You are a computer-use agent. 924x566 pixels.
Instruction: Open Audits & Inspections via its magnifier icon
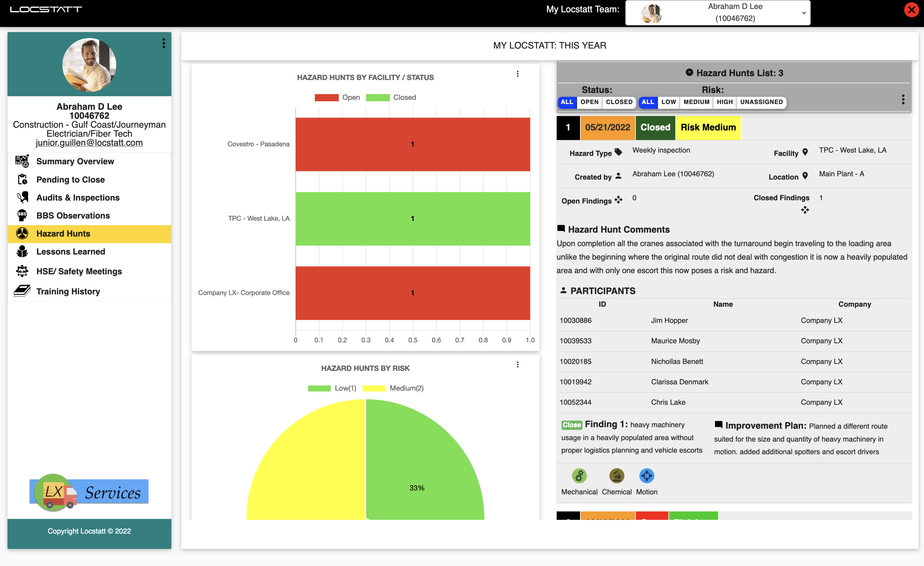[22, 198]
